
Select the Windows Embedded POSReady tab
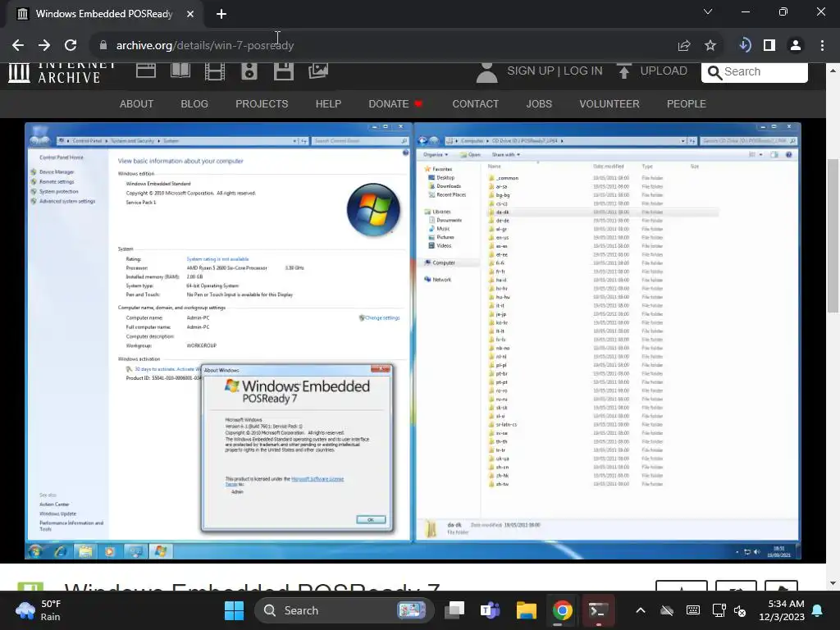point(103,14)
